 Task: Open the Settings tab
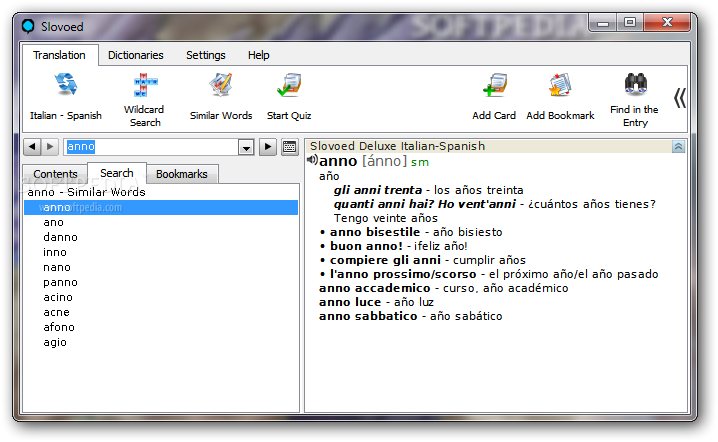(x=206, y=55)
